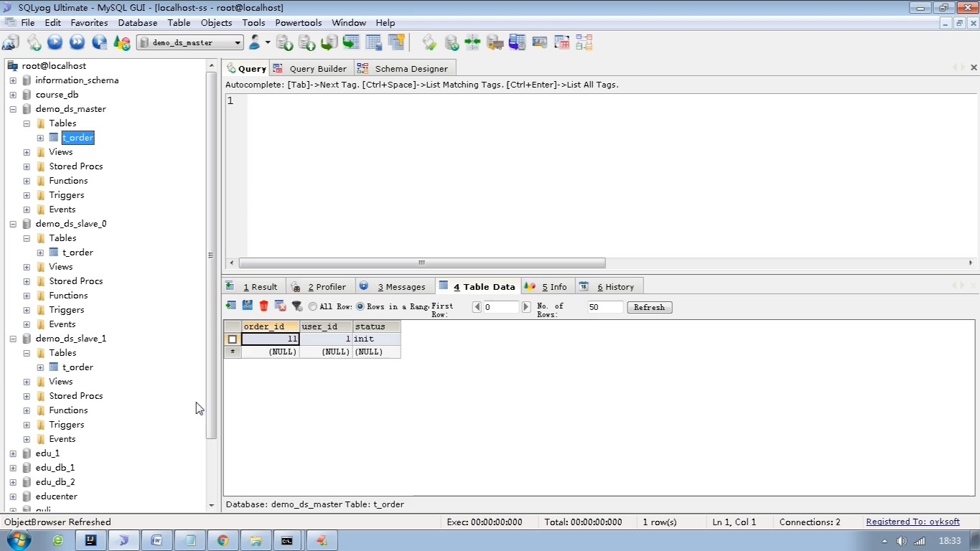Click the Create New Connection toolbar icon

pos(11,42)
